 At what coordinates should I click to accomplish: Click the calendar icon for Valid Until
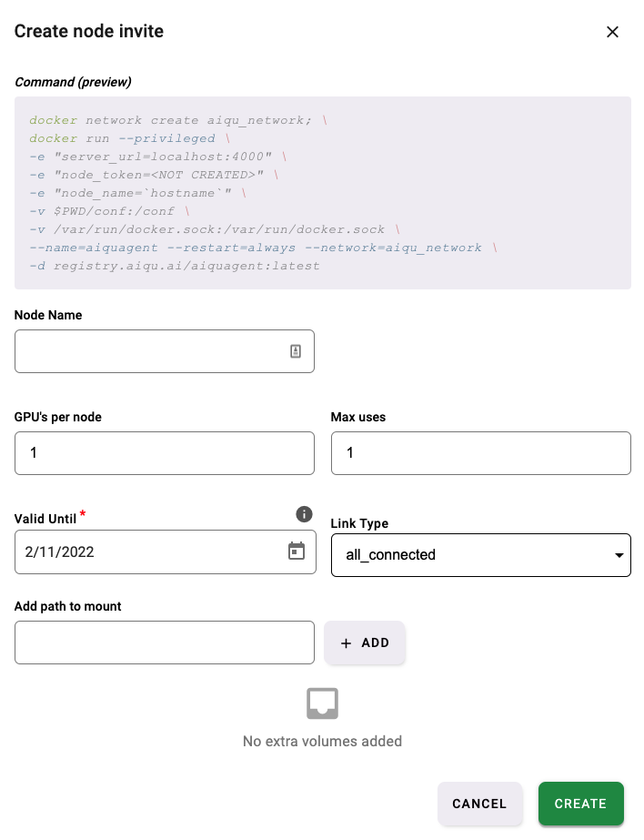(297, 552)
